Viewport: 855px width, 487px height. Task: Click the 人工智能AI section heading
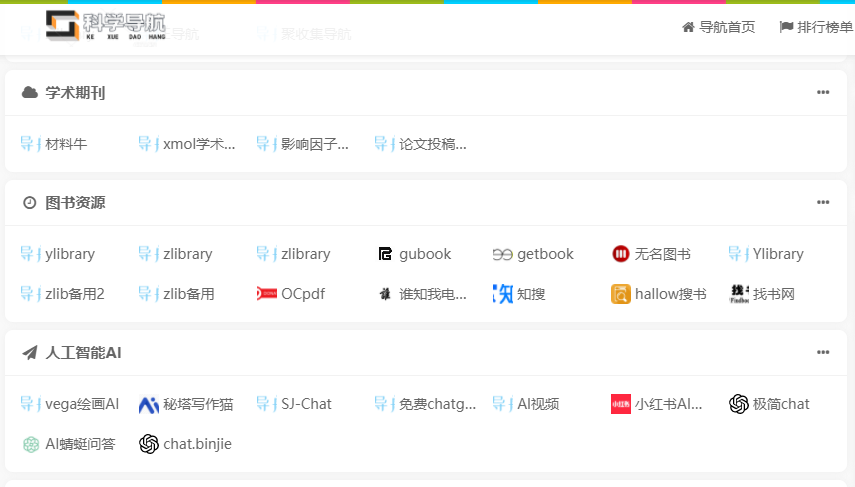point(83,353)
